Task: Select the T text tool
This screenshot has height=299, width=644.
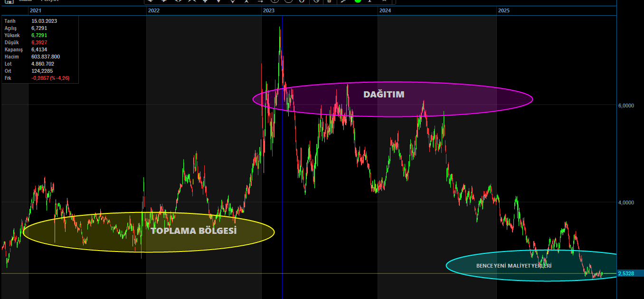Action: pyautogui.click(x=369, y=1)
